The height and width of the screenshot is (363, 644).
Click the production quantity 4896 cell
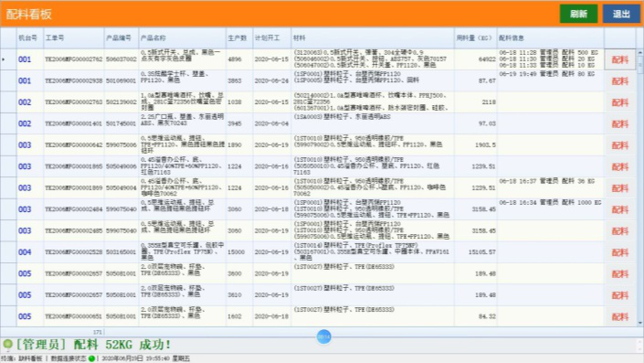point(239,59)
